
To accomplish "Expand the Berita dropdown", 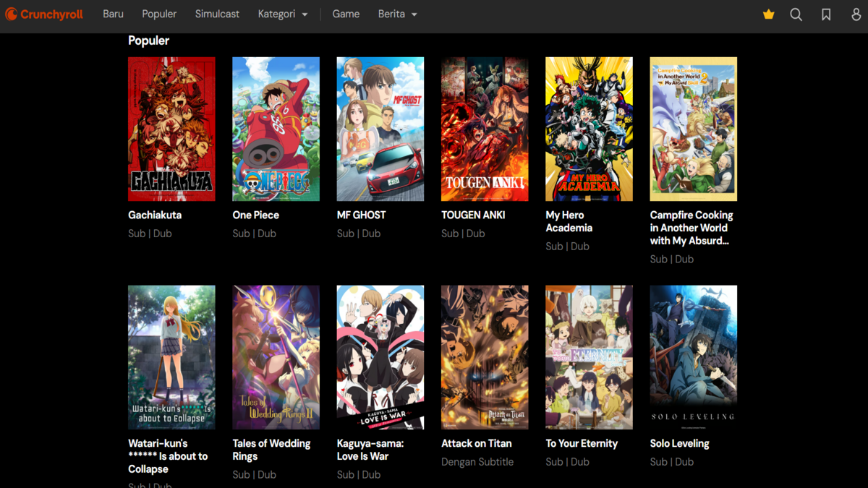I will 397,14.
